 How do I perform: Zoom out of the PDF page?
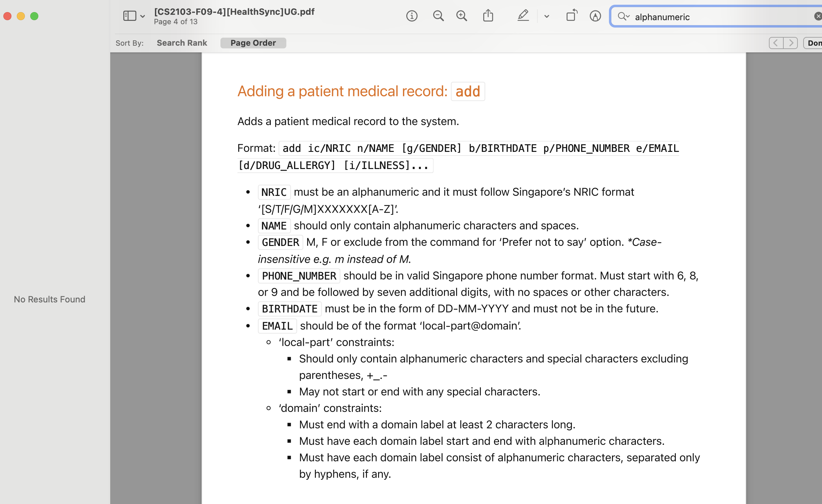(x=438, y=16)
